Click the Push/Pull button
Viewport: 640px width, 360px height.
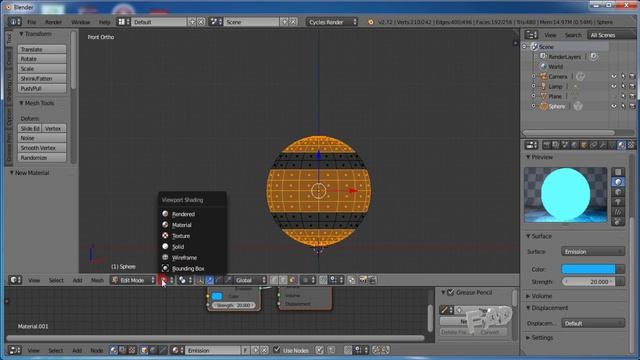[42, 89]
